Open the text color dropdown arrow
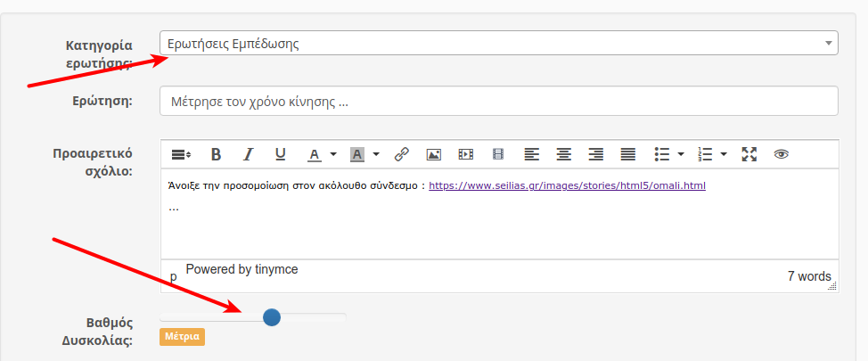The height and width of the screenshot is (361, 868). pyautogui.click(x=333, y=154)
